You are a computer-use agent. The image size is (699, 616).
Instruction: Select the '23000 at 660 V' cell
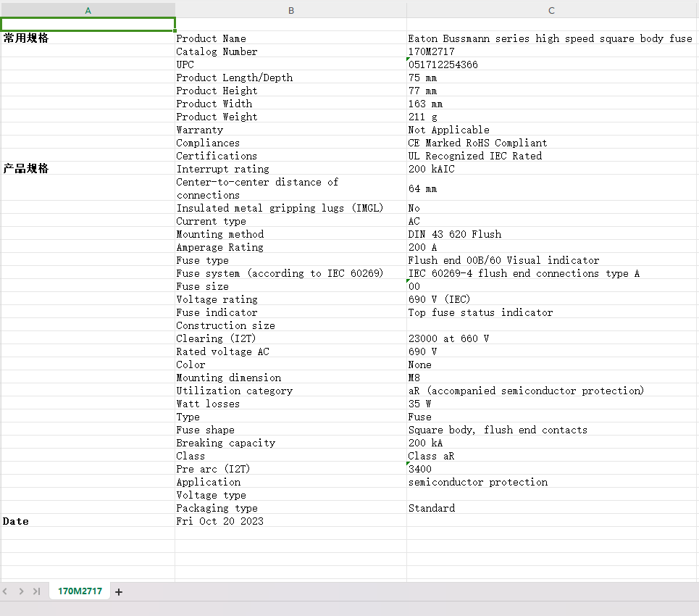pos(552,338)
